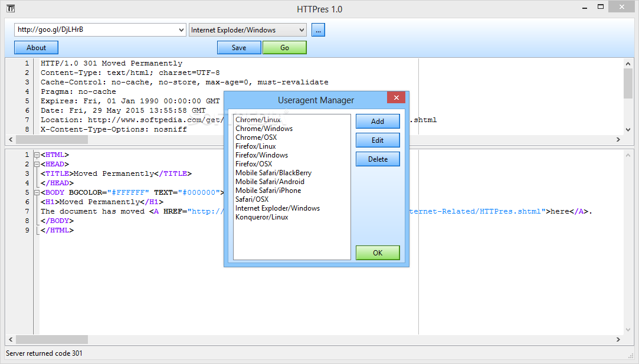Select Chrome/Windows in the useragent list

click(264, 129)
